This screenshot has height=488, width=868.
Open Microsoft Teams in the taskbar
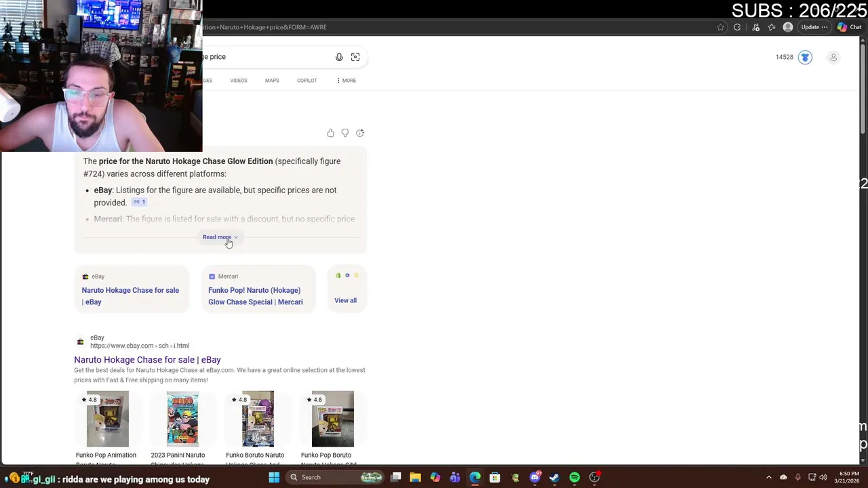point(455,477)
